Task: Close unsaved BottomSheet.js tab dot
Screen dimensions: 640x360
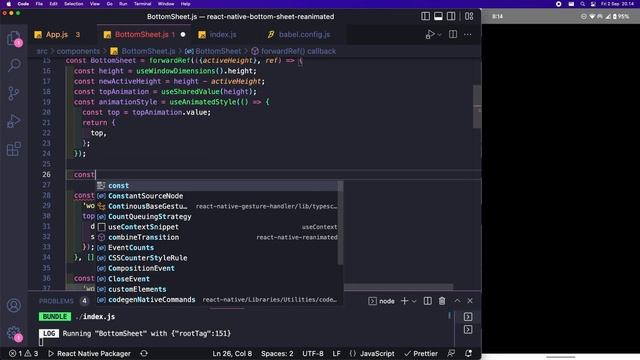Action: pos(182,35)
